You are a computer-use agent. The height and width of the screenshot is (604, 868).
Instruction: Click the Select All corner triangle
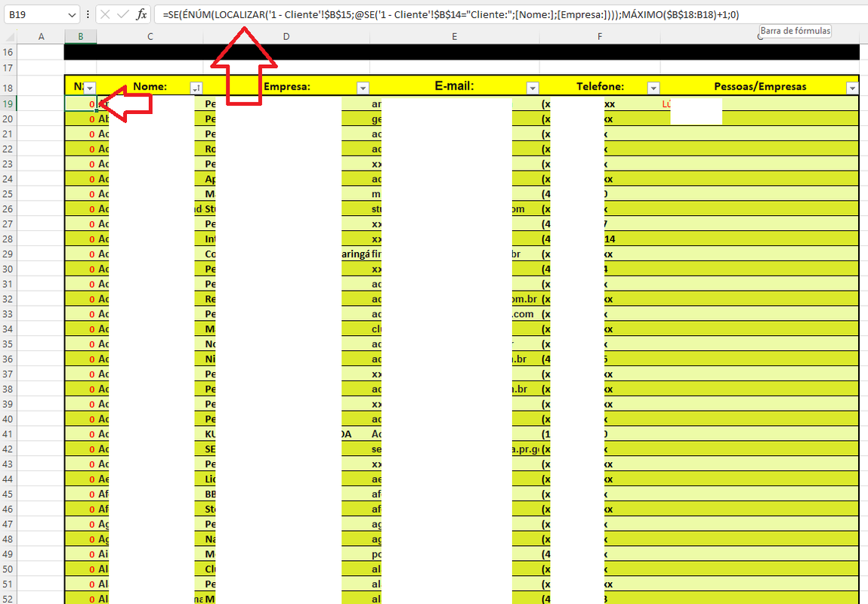9,36
